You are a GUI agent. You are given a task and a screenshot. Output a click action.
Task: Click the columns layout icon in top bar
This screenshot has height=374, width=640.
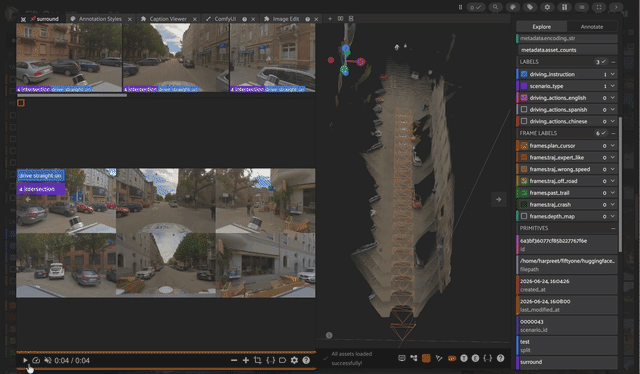564,7
